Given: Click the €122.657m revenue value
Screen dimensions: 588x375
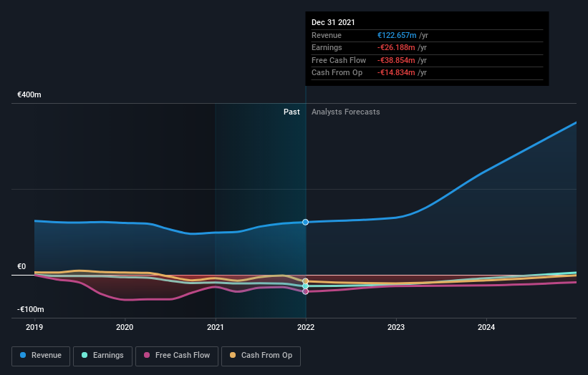Looking at the screenshot, I should click(397, 35).
